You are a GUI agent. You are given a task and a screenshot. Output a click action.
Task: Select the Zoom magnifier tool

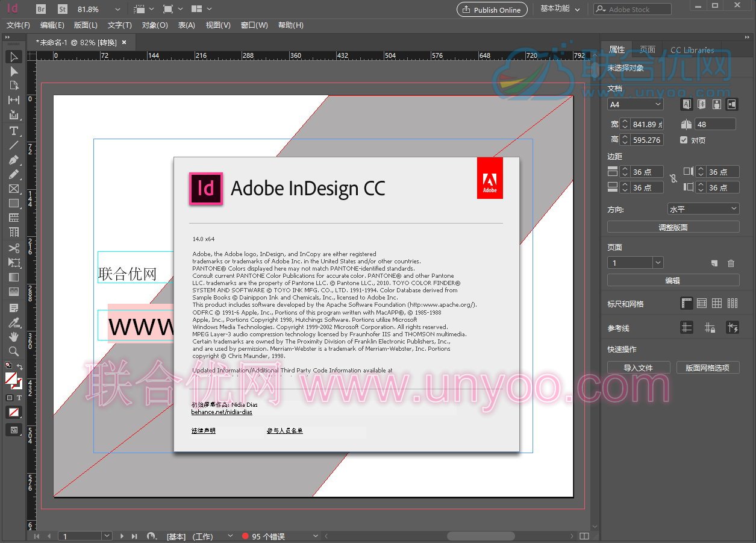(x=14, y=351)
